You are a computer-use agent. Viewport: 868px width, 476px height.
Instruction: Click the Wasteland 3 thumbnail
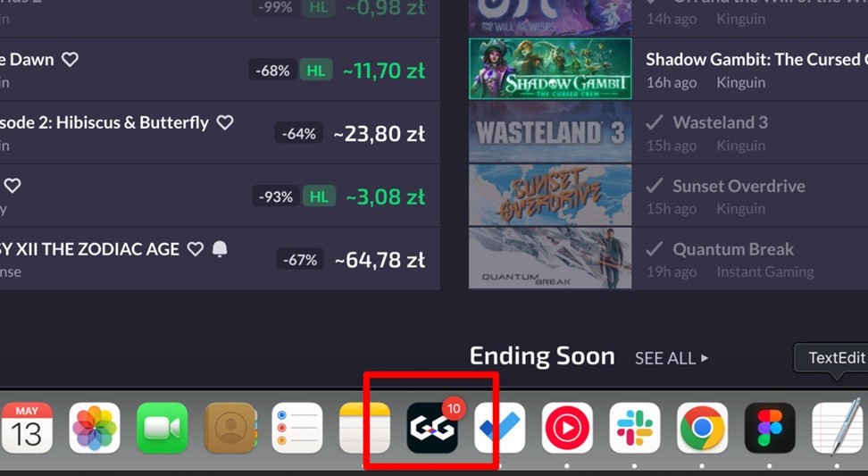pyautogui.click(x=550, y=132)
